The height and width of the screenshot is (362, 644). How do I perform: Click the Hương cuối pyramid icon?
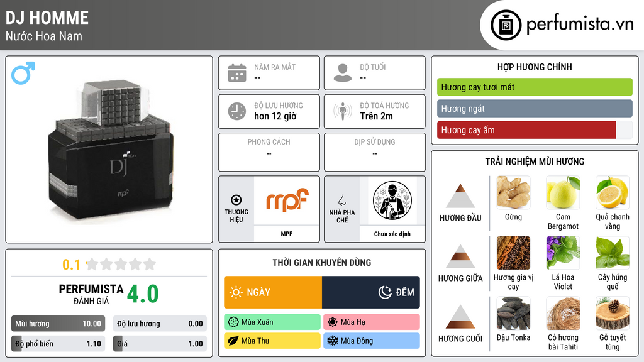pyautogui.click(x=460, y=317)
